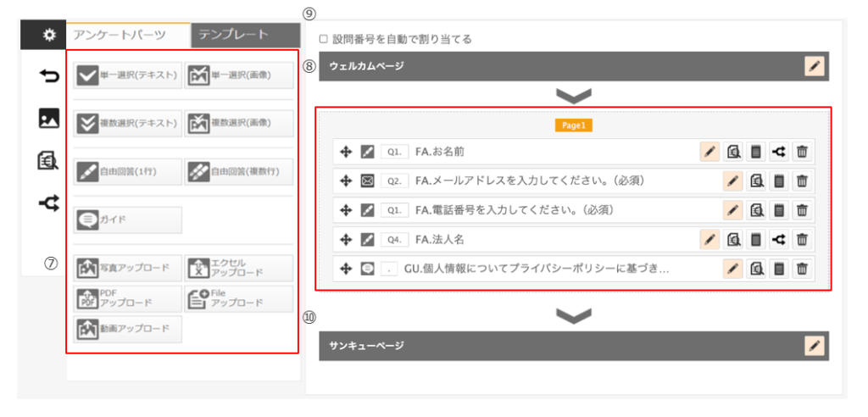Viewport: 868px width, 417px height.
Task: Switch to the テンプレート tab
Action: tap(245, 35)
